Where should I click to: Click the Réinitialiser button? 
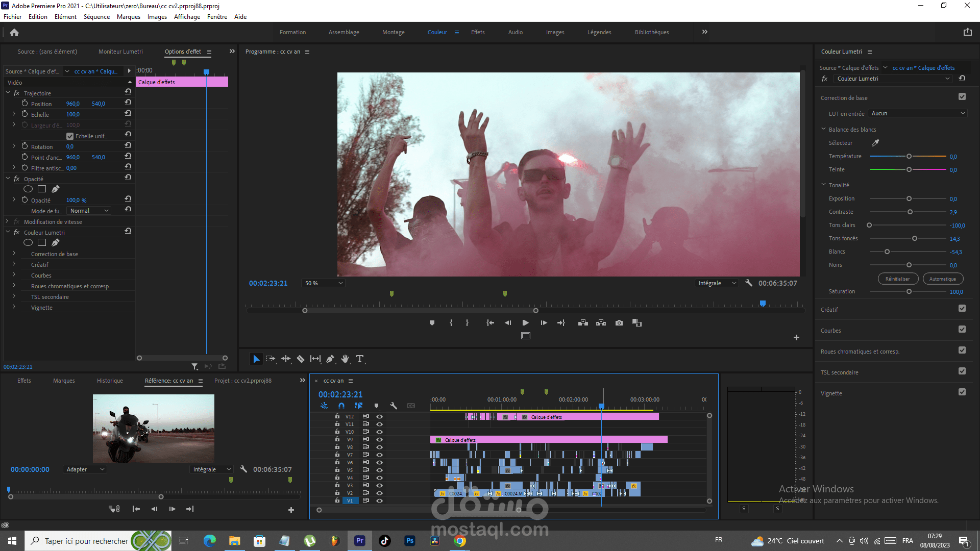[897, 279]
